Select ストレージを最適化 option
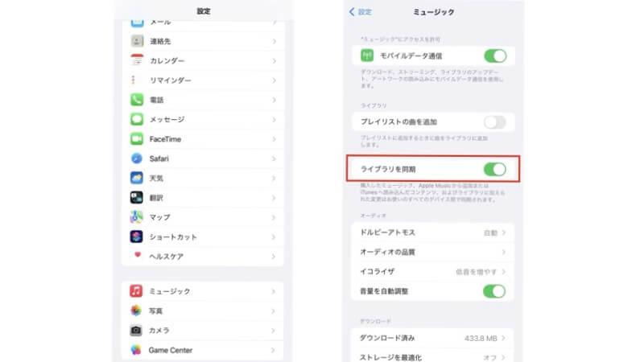This screenshot has height=362, width=644. coord(432,356)
